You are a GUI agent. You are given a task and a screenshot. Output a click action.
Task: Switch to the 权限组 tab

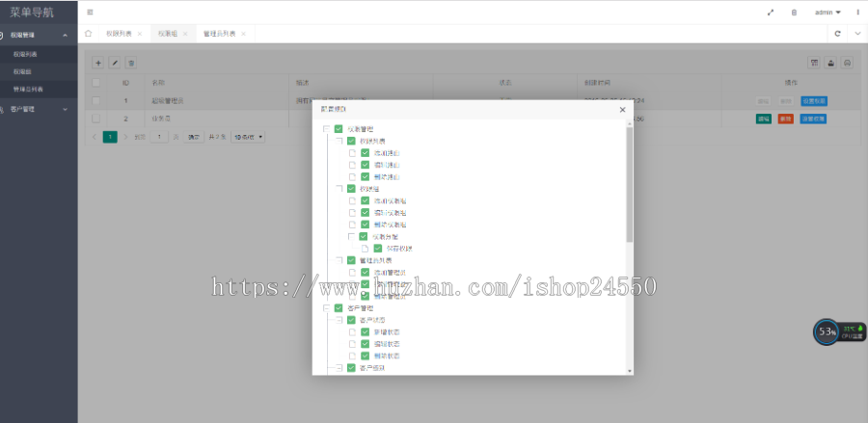(167, 34)
